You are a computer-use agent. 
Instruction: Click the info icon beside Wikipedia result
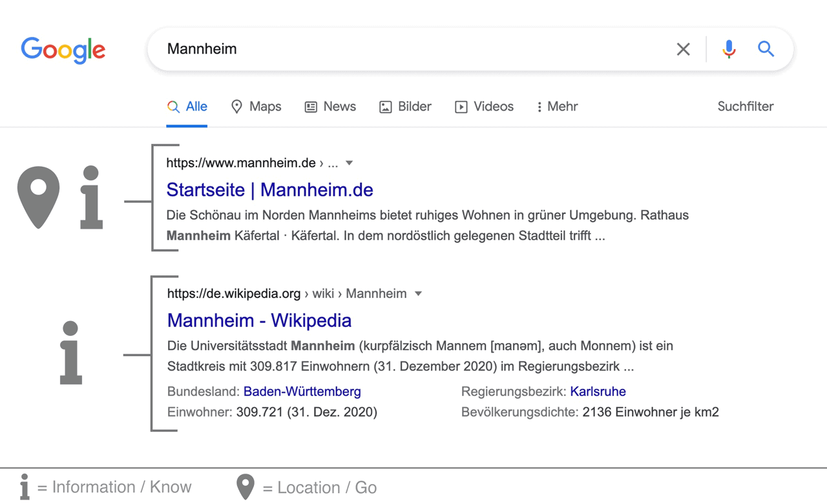pyautogui.click(x=71, y=353)
